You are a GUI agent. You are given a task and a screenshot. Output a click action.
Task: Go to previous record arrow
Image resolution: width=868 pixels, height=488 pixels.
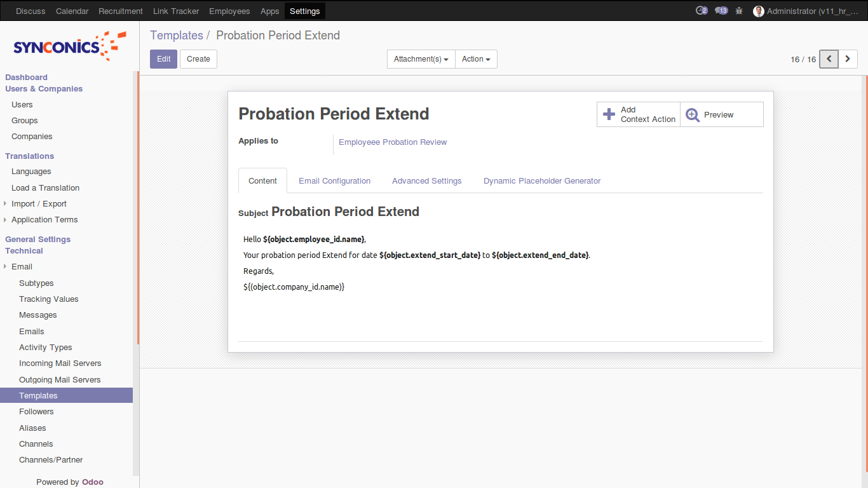(x=829, y=59)
